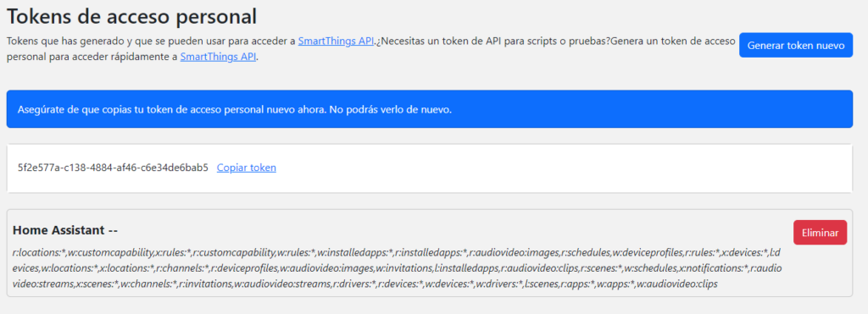Click the Home Assistant -- token name

pos(65,230)
